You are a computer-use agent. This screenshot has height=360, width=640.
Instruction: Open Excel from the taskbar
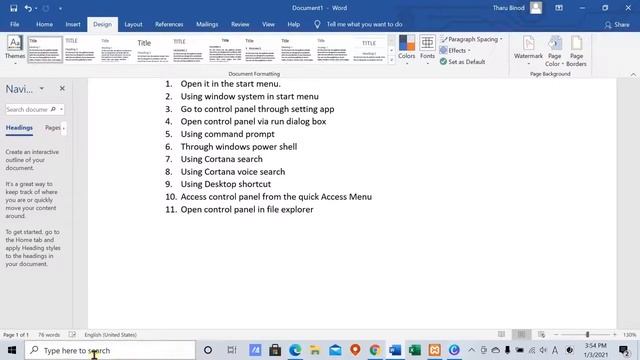(x=414, y=350)
